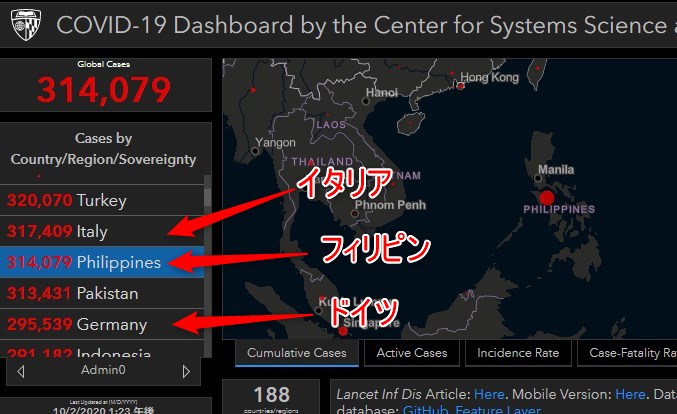Select Turkey in the country list
Viewport: 677px width, 414px height.
pyautogui.click(x=102, y=200)
